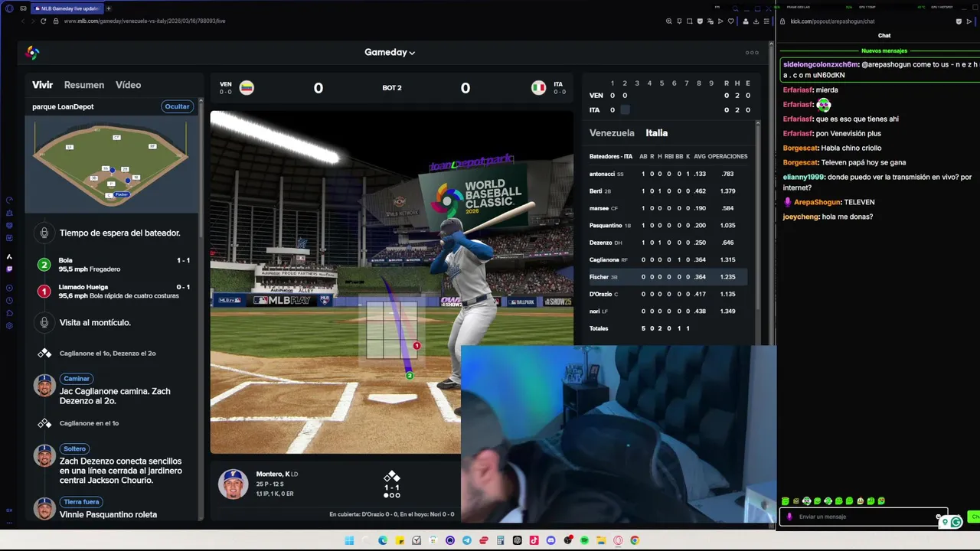Click the red Llamado Huelga pitch 1 icon
This screenshot has height=551, width=980.
click(x=44, y=292)
